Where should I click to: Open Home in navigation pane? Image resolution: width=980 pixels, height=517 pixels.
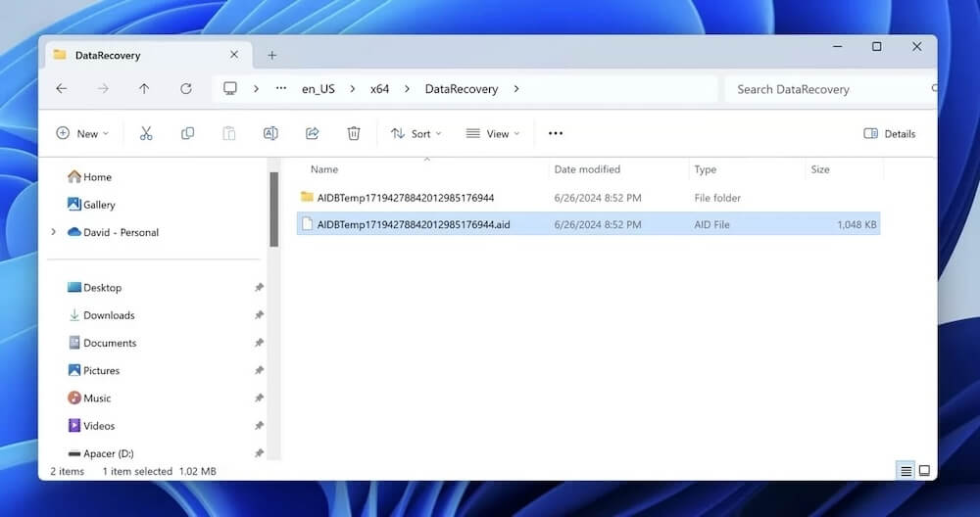tap(89, 176)
